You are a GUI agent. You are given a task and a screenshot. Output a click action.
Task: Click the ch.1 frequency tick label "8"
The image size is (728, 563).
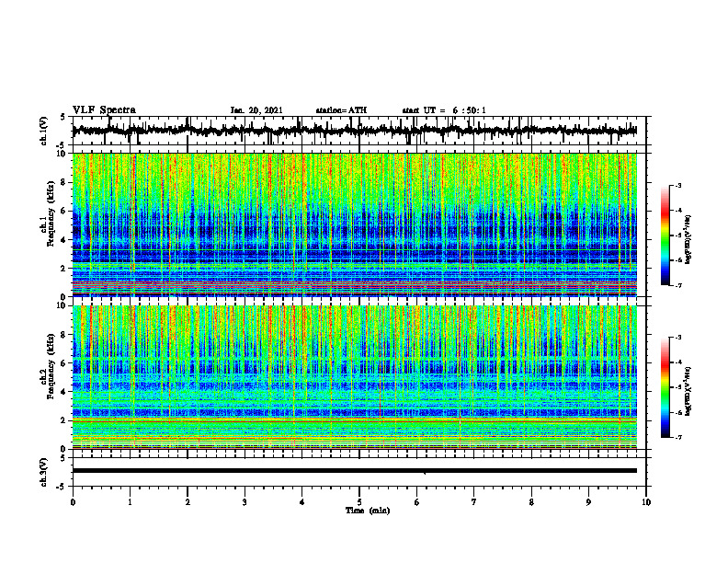64,182
